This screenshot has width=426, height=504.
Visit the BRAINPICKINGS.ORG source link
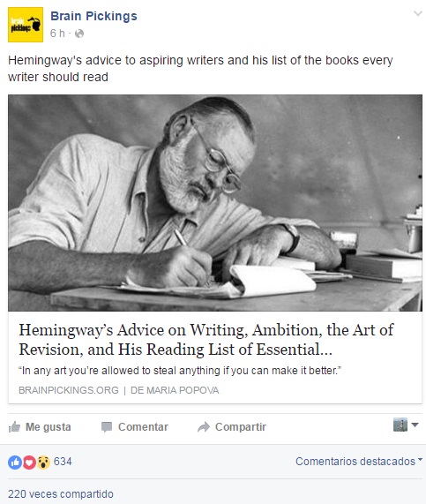[x=69, y=390]
